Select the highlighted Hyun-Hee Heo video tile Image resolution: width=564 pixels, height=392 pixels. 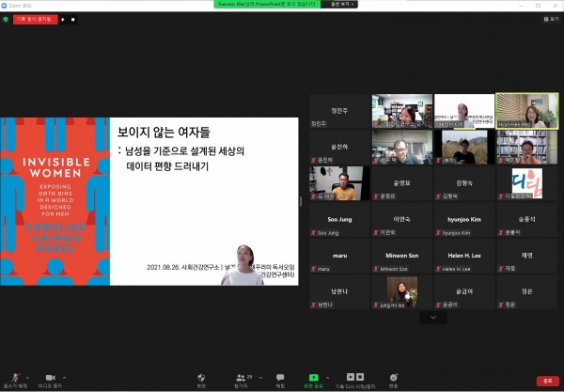pos(527,111)
